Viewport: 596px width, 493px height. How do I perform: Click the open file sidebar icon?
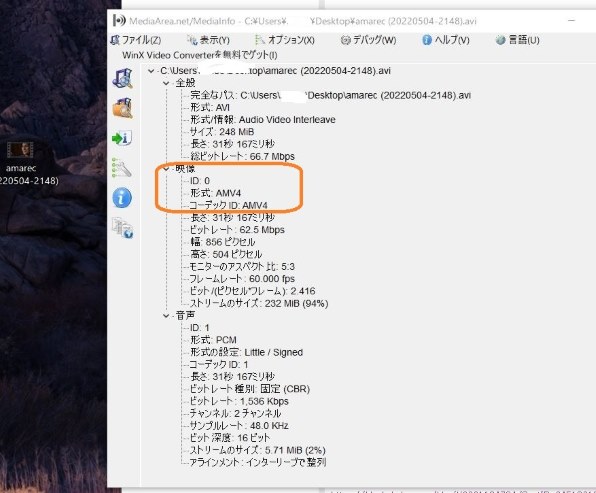click(122, 78)
